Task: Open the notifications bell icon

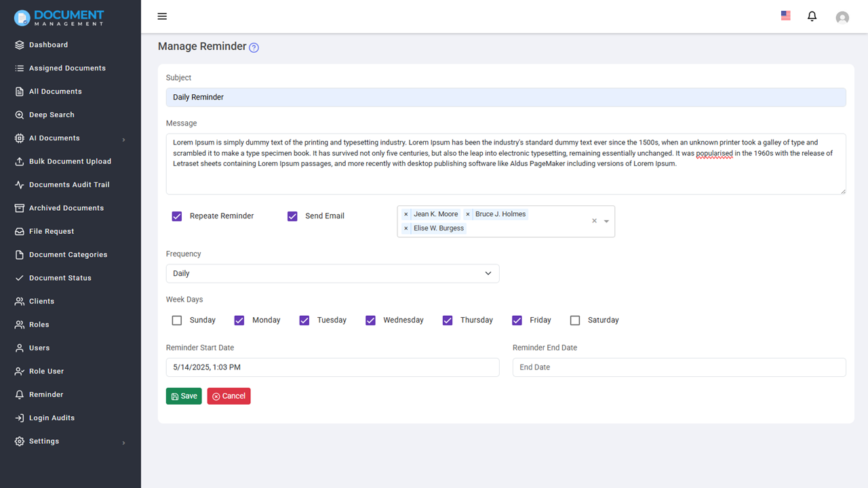Action: pos(812,16)
